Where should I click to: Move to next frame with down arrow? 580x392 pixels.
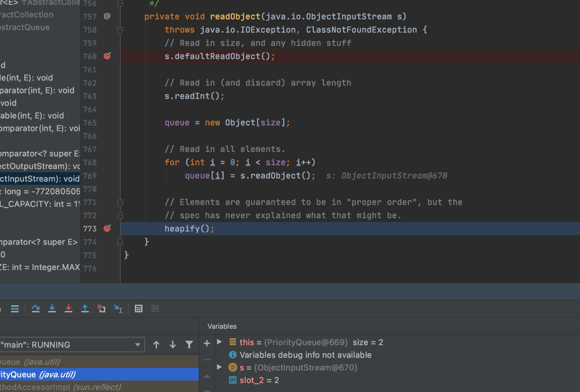[x=173, y=345]
